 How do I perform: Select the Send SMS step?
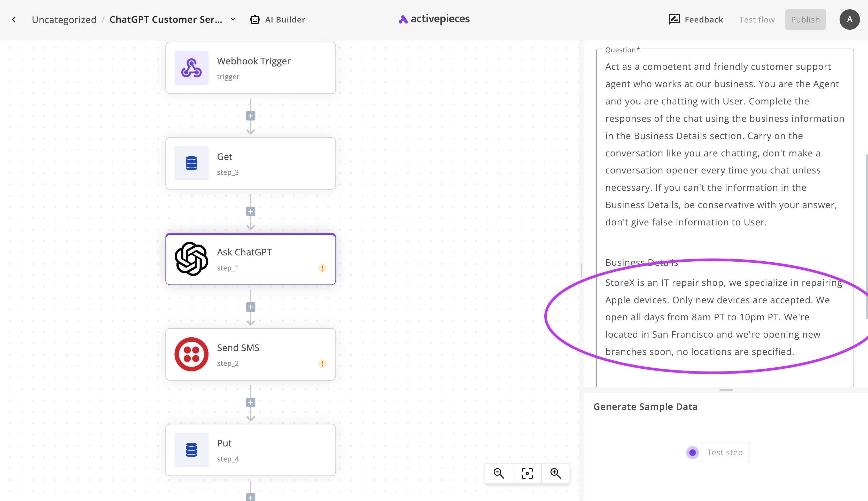point(251,354)
